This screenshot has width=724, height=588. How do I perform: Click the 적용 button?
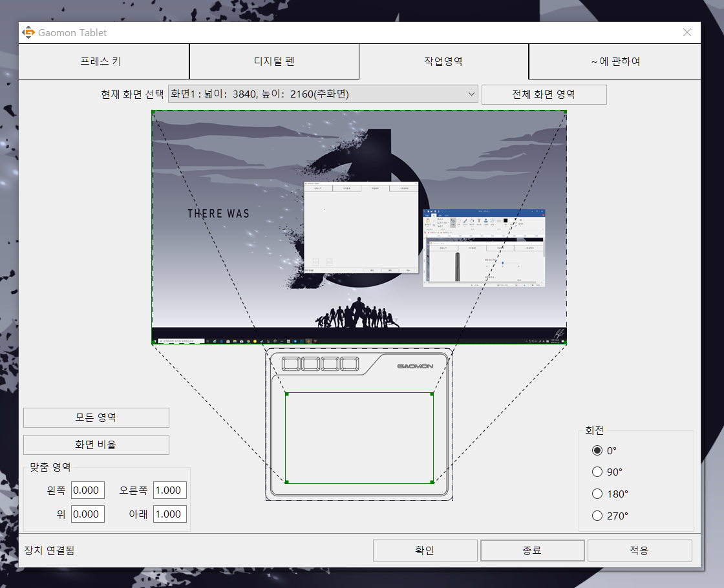tap(639, 550)
